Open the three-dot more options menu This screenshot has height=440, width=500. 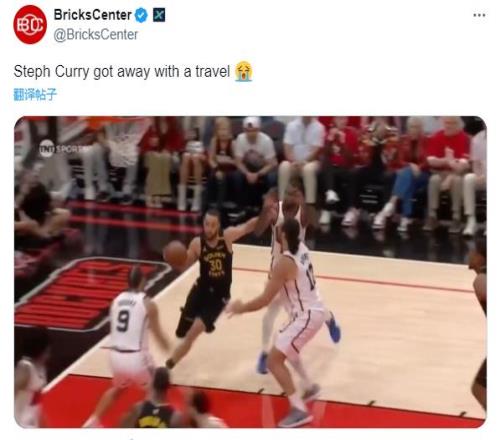479,15
